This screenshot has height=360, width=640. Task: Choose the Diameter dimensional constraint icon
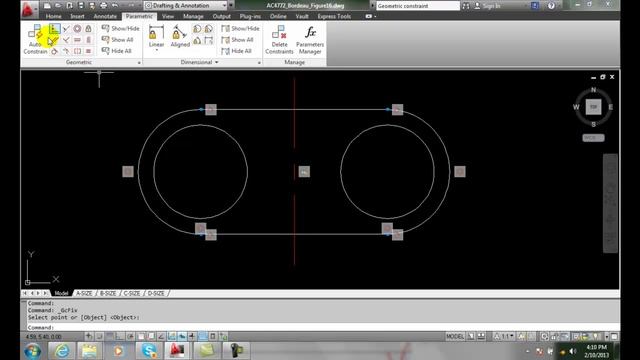tap(209, 29)
